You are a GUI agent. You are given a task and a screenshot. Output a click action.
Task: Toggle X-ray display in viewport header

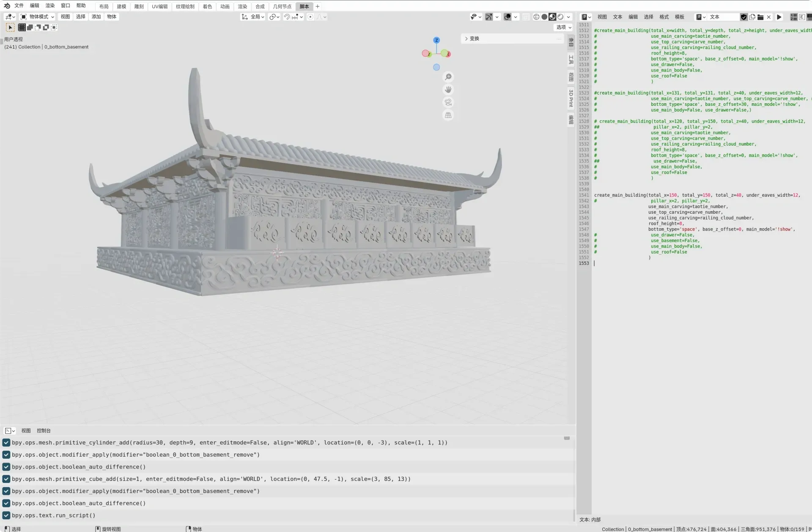click(x=525, y=17)
